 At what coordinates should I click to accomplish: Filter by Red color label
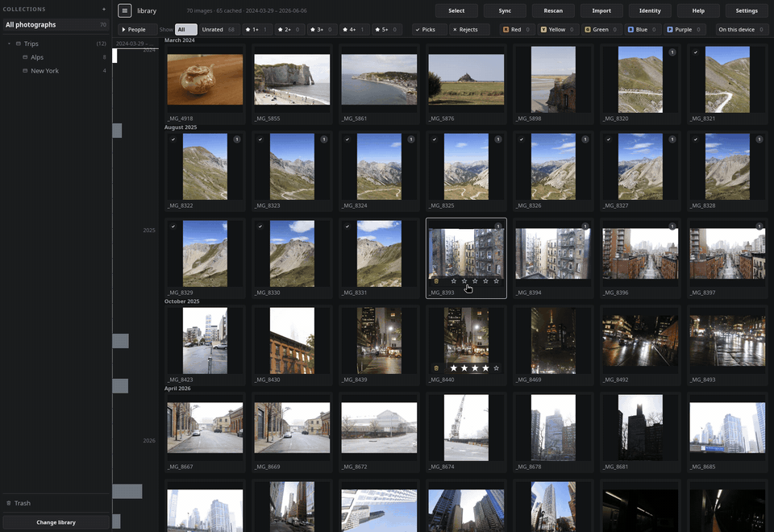517,30
